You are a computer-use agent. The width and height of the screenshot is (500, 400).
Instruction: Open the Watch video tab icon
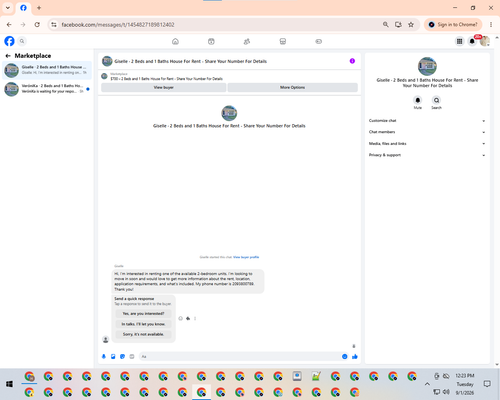(211, 41)
